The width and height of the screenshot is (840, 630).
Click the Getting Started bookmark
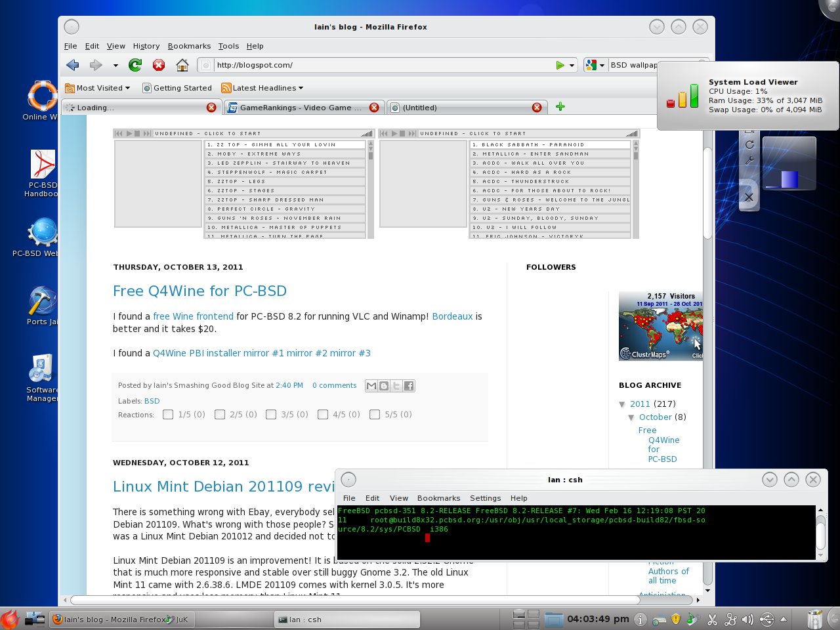tap(177, 88)
